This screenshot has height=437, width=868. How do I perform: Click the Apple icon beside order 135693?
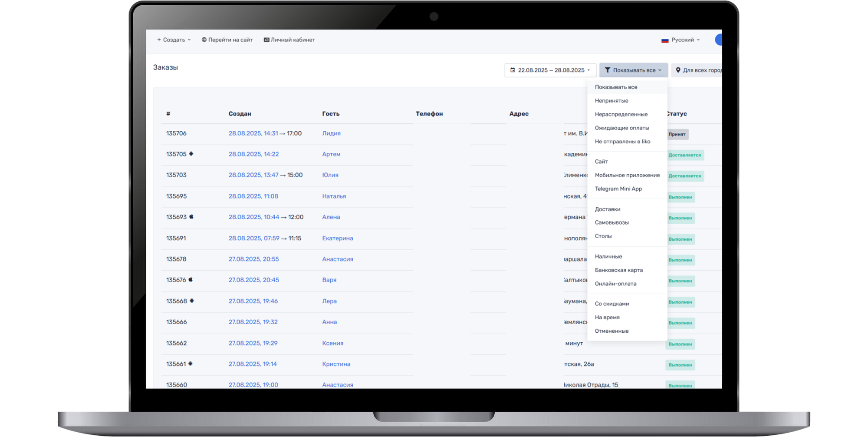(x=191, y=217)
